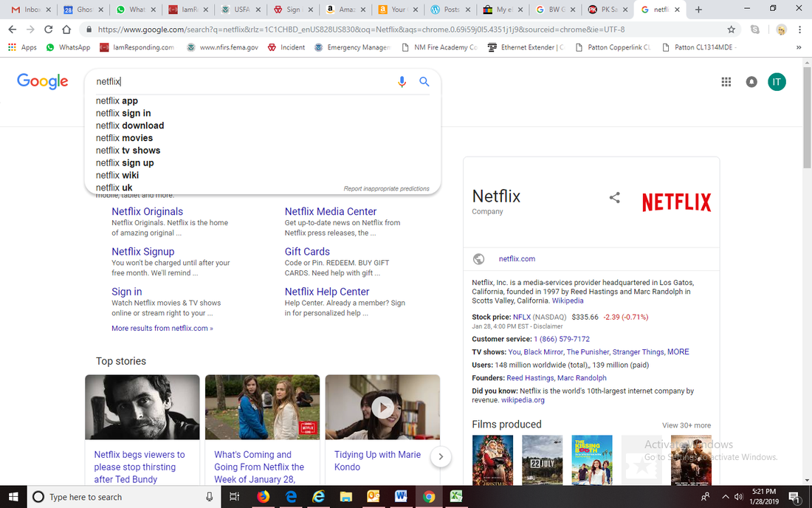Viewport: 812px width, 508px height.
Task: Open Task View on the taskbar
Action: 234,497
